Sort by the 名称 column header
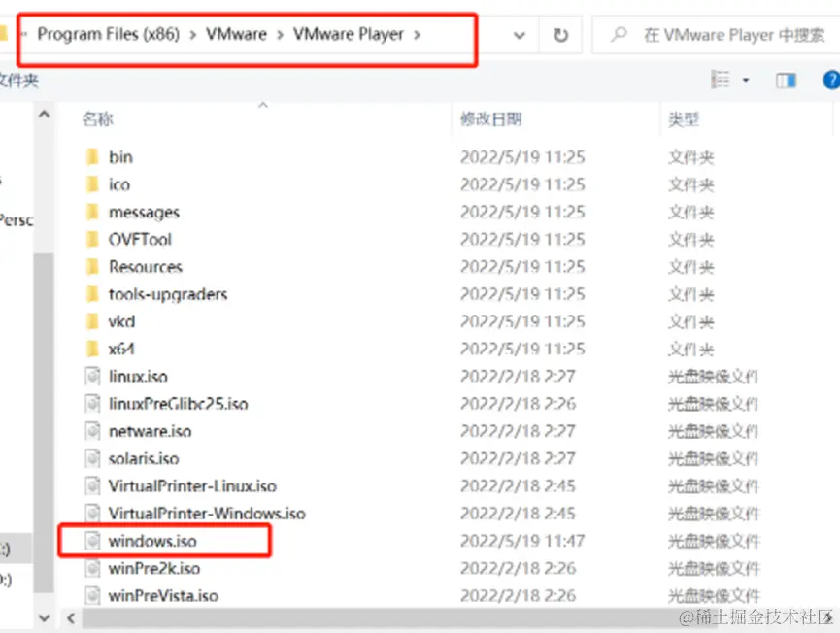The height and width of the screenshot is (633, 840). click(97, 118)
